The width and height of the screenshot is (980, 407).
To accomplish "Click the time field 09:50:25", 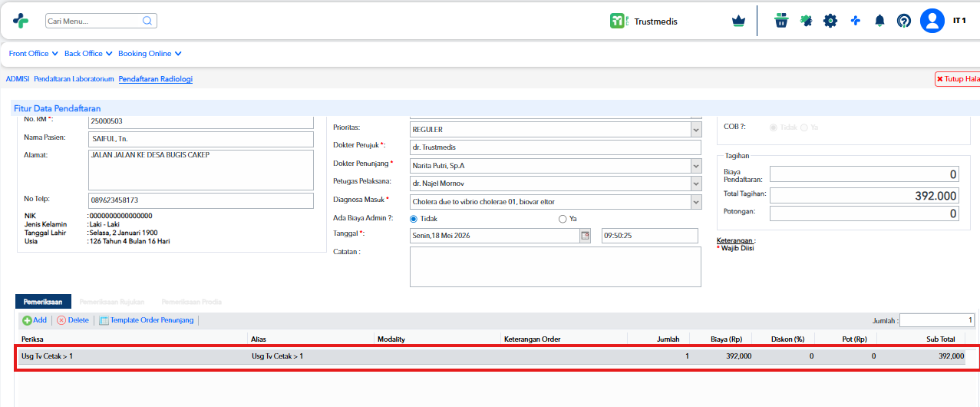I will pyautogui.click(x=650, y=236).
